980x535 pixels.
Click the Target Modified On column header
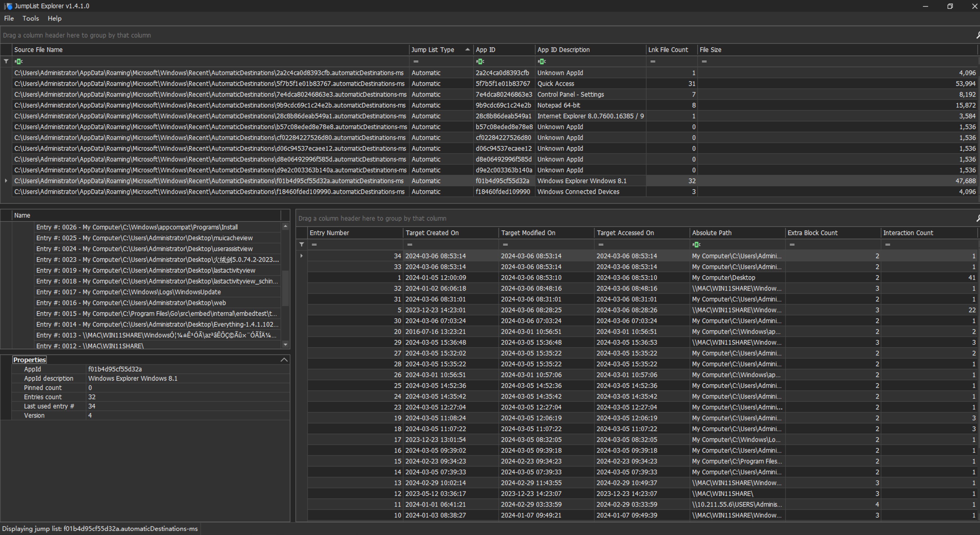(x=528, y=233)
